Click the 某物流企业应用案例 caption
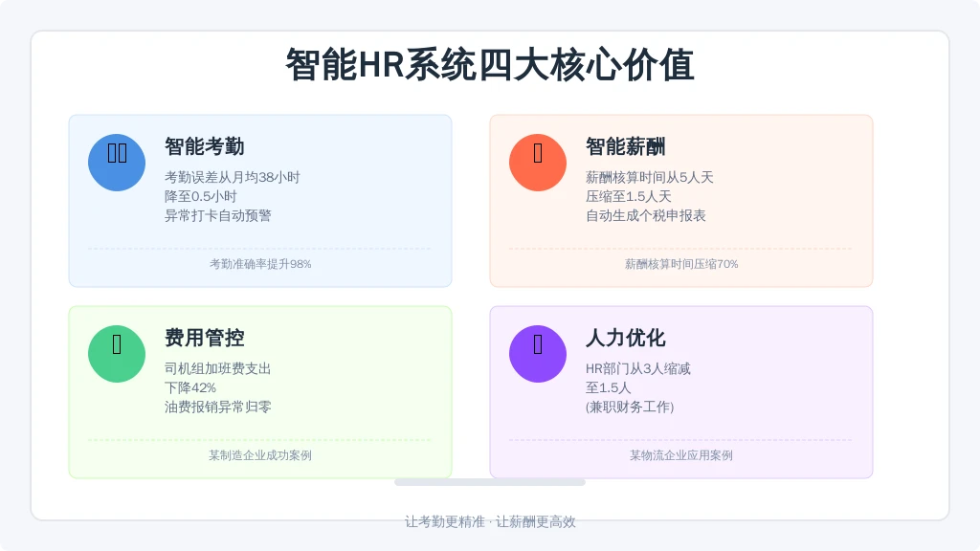This screenshot has height=551, width=980. click(681, 455)
